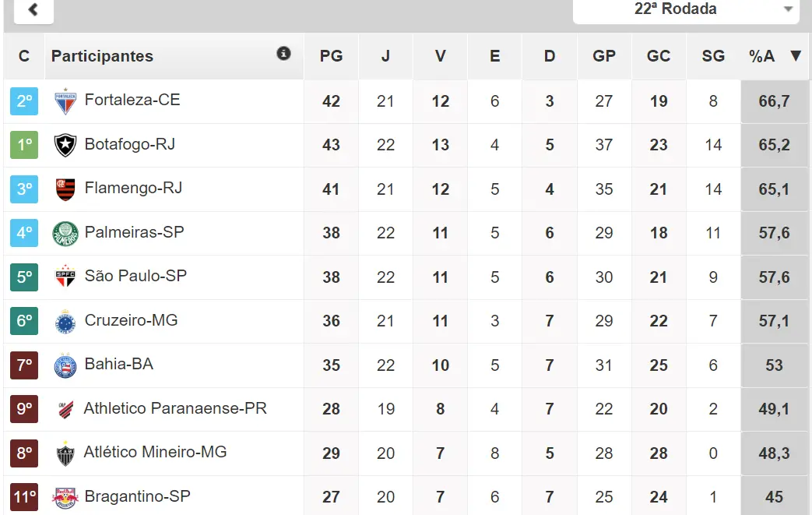
Task: Click the info icon beside Participantes
Action: click(x=283, y=54)
